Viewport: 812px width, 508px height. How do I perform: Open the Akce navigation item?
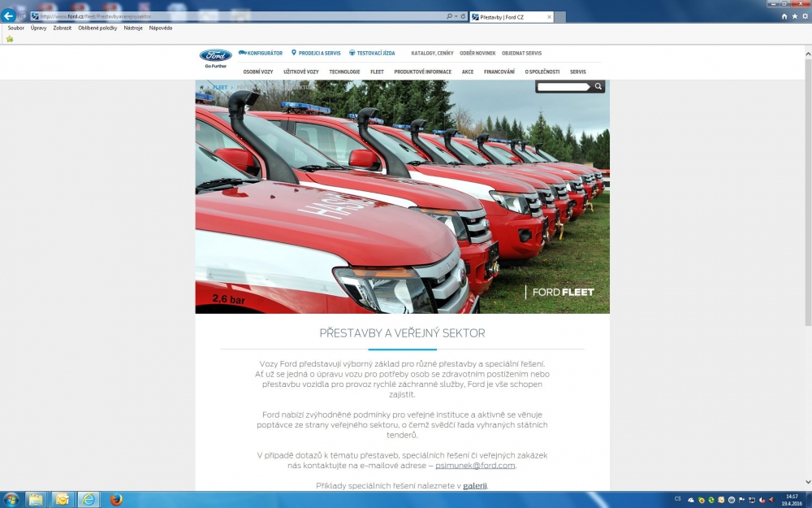click(x=468, y=72)
